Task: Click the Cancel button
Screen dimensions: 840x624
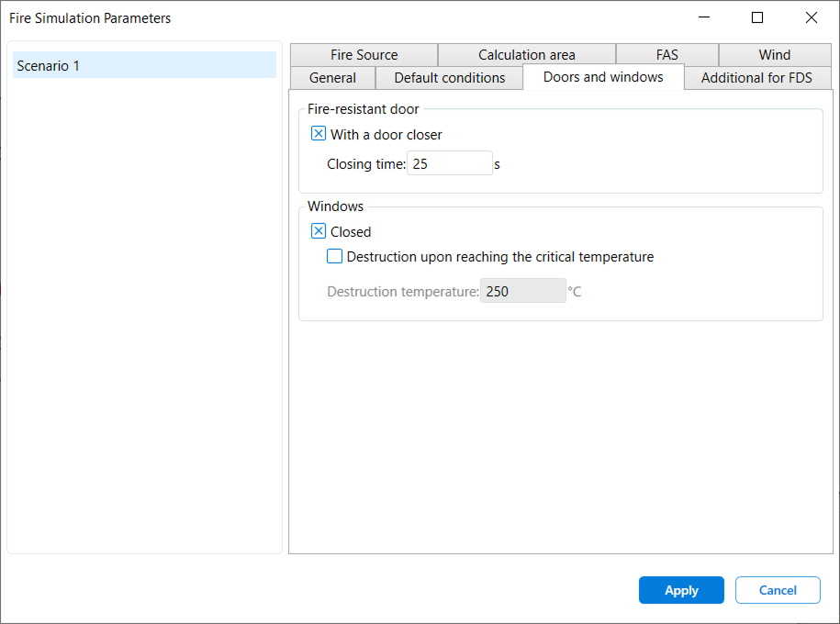Action: (x=777, y=590)
